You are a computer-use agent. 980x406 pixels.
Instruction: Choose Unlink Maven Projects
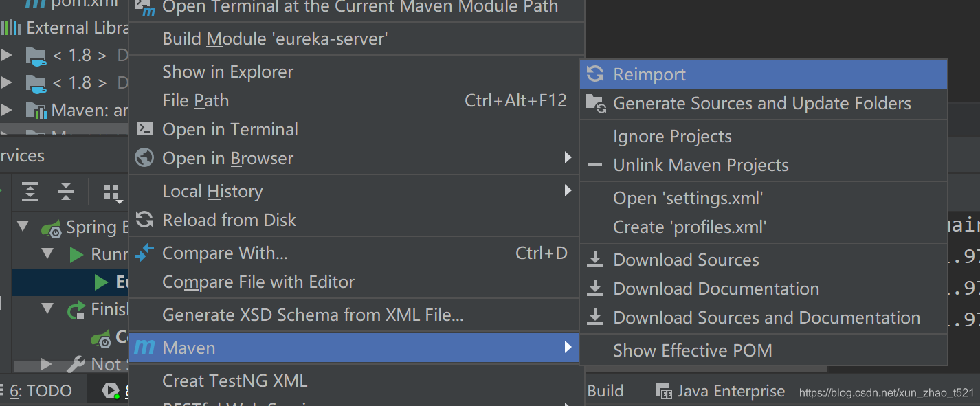coord(763,165)
